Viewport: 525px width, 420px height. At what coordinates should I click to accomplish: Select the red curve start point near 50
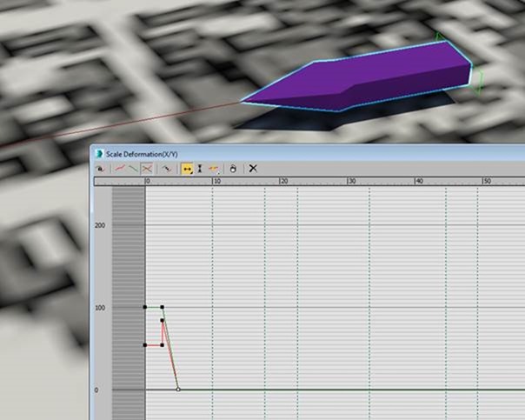145,345
